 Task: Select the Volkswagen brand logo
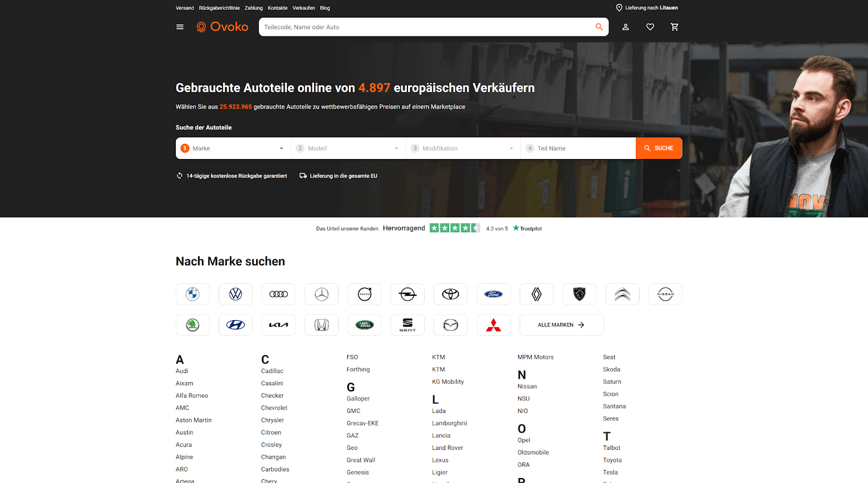coord(235,294)
